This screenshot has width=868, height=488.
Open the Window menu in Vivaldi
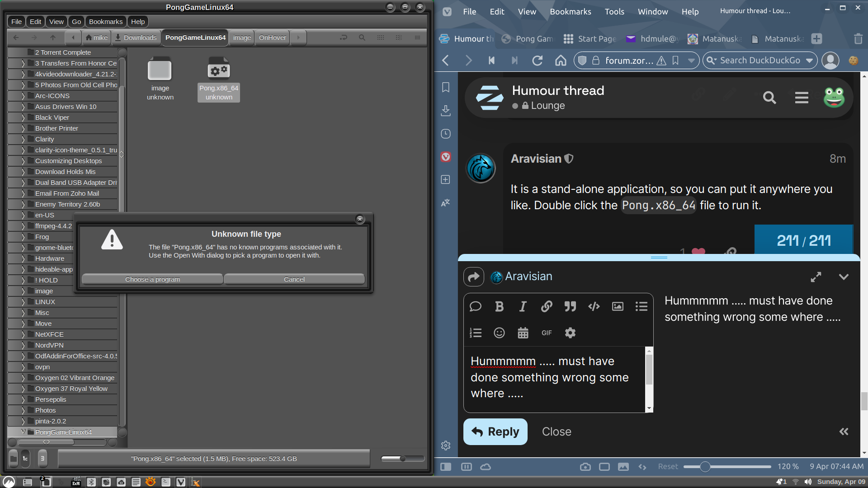[x=653, y=12]
